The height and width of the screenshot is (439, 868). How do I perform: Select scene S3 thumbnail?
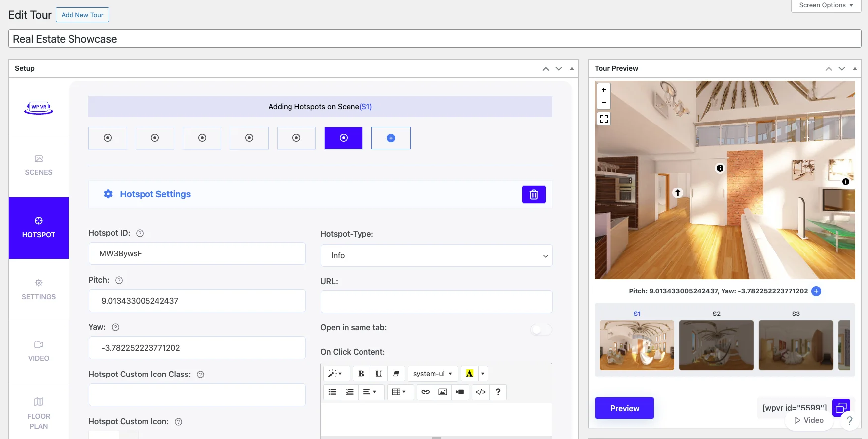click(x=796, y=345)
